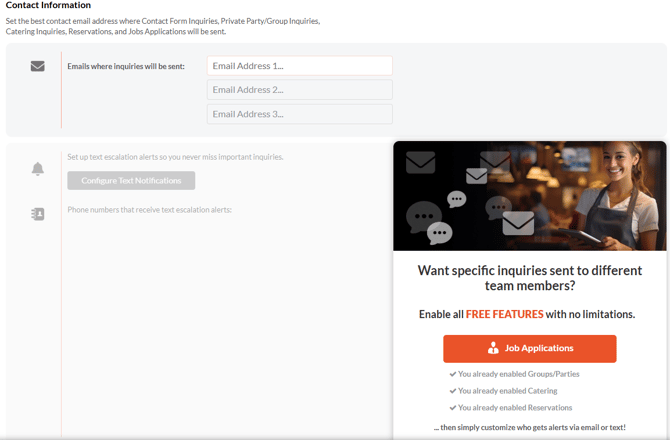Click the checkmark beside enabled Reservations

tap(453, 407)
